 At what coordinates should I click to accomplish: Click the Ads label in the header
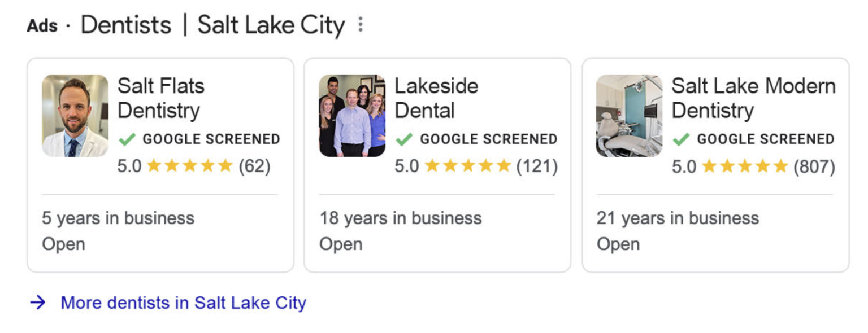point(41,24)
